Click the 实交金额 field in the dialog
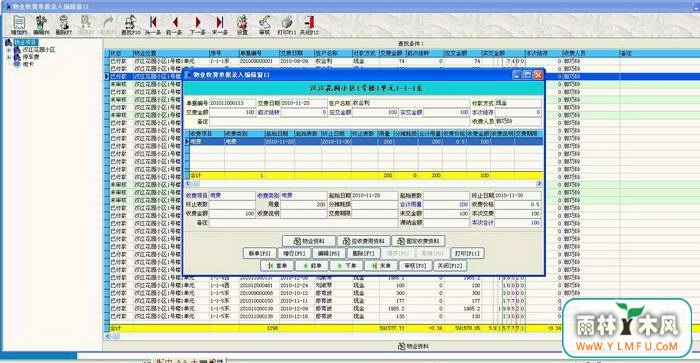 coord(446,113)
